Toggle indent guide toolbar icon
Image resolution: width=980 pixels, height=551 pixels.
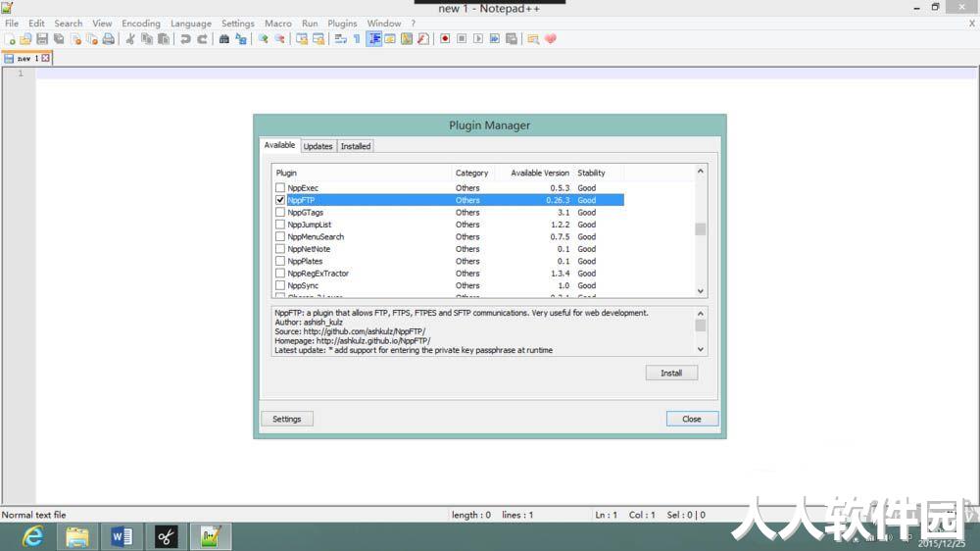pos(373,39)
